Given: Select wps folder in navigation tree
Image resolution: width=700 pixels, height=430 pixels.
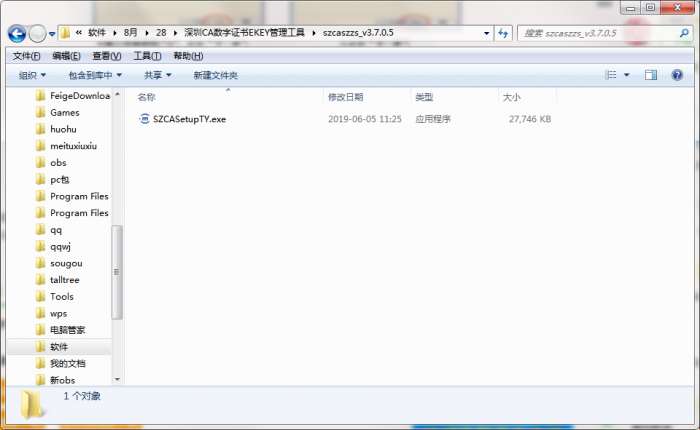Looking at the screenshot, I should (x=58, y=313).
